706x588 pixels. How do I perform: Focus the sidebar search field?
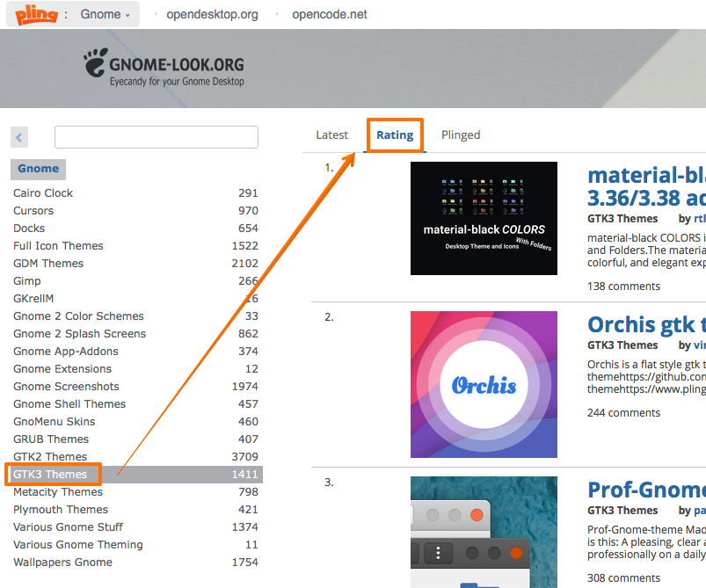click(156, 137)
